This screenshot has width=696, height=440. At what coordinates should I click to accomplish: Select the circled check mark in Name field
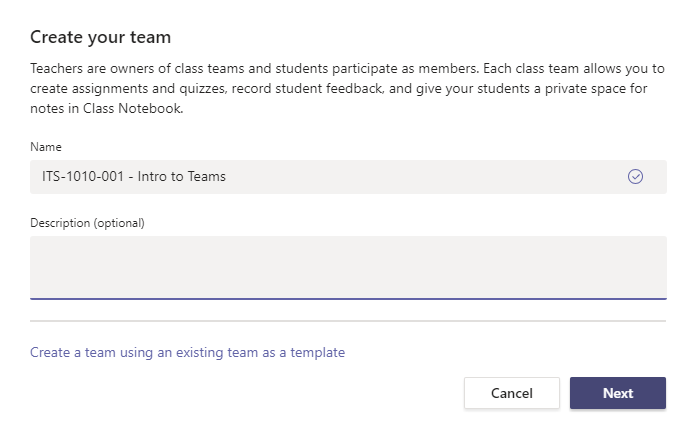[x=635, y=177]
